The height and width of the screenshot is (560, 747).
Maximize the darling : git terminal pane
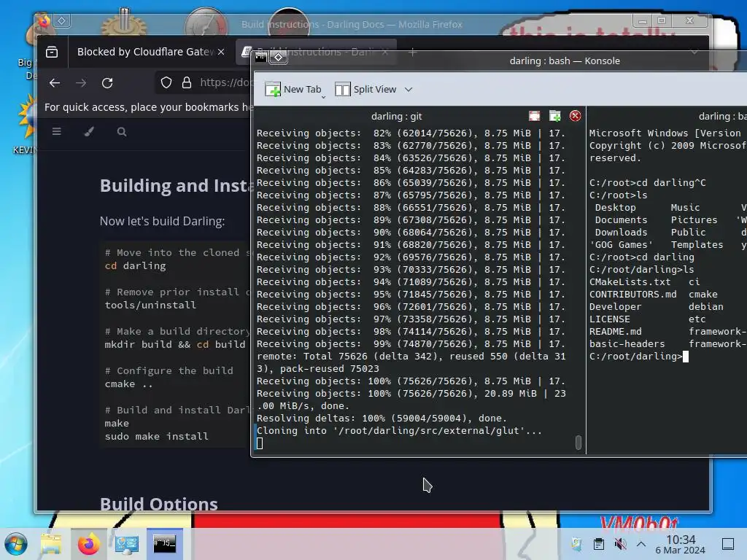535,116
